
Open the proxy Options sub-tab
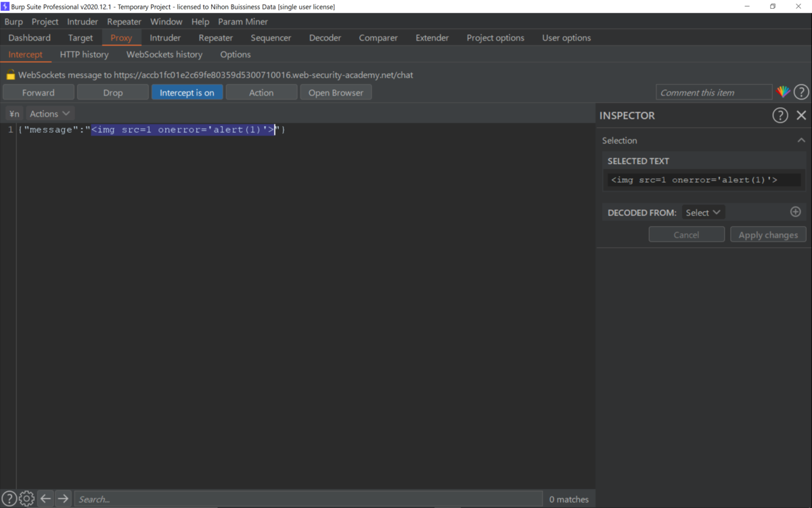coord(235,54)
